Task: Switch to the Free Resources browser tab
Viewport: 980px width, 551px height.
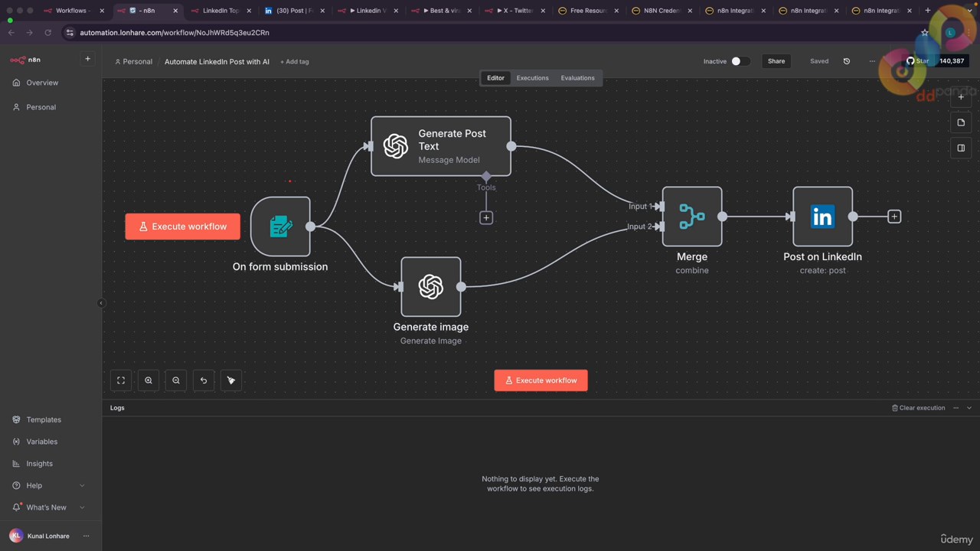Action: [x=587, y=11]
